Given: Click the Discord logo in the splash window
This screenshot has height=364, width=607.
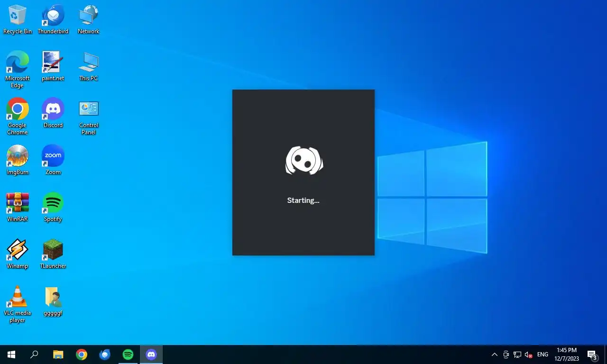Looking at the screenshot, I should (304, 160).
